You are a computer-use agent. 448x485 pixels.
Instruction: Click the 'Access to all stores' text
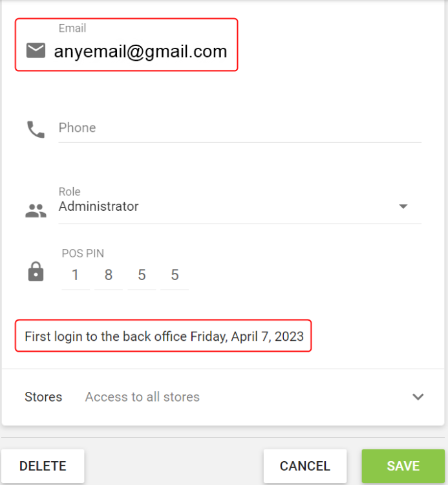pyautogui.click(x=142, y=397)
